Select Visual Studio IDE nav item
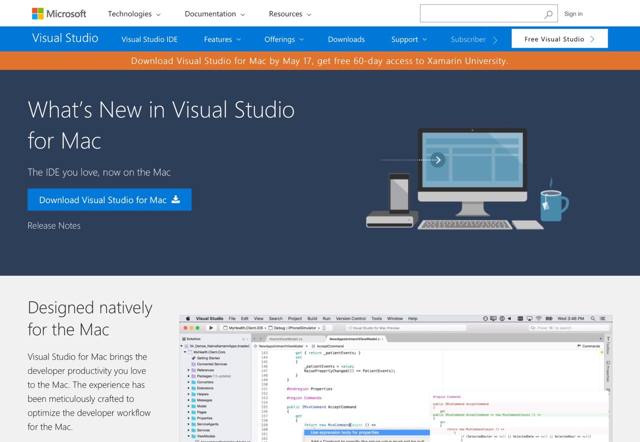 148,39
